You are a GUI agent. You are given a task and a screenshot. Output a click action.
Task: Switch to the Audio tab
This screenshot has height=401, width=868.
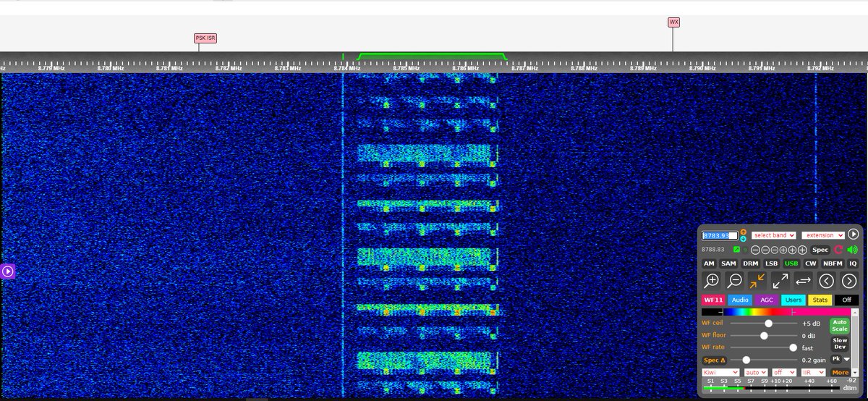coord(740,300)
